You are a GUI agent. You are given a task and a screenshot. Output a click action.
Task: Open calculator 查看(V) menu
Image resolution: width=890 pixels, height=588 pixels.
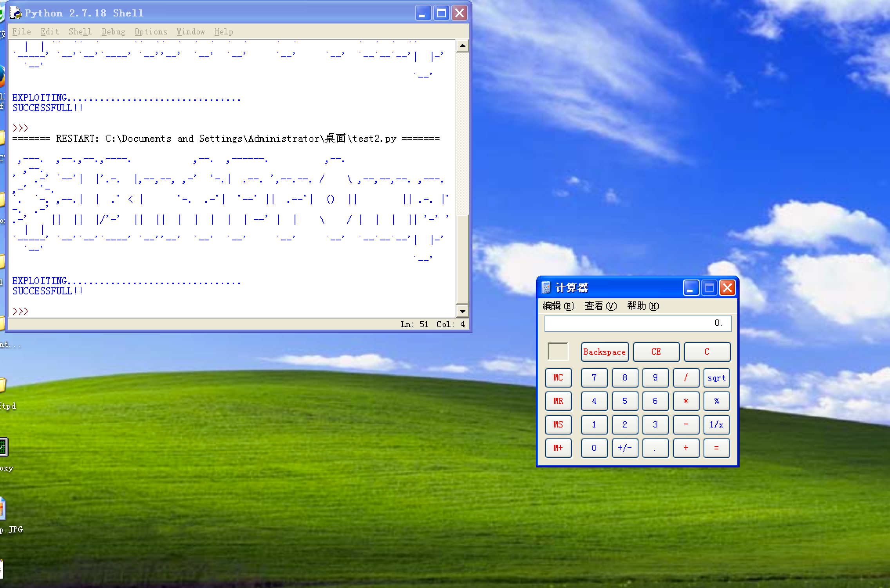coord(601,306)
